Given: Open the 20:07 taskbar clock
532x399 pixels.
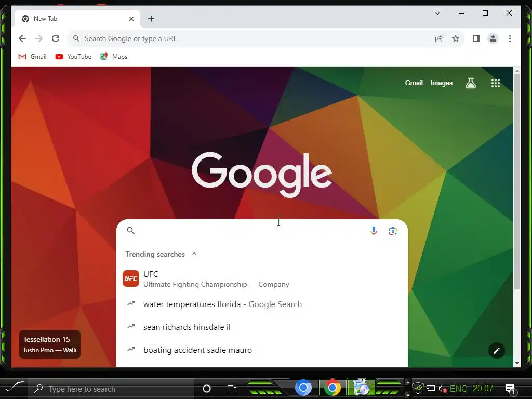Looking at the screenshot, I should click(x=483, y=389).
